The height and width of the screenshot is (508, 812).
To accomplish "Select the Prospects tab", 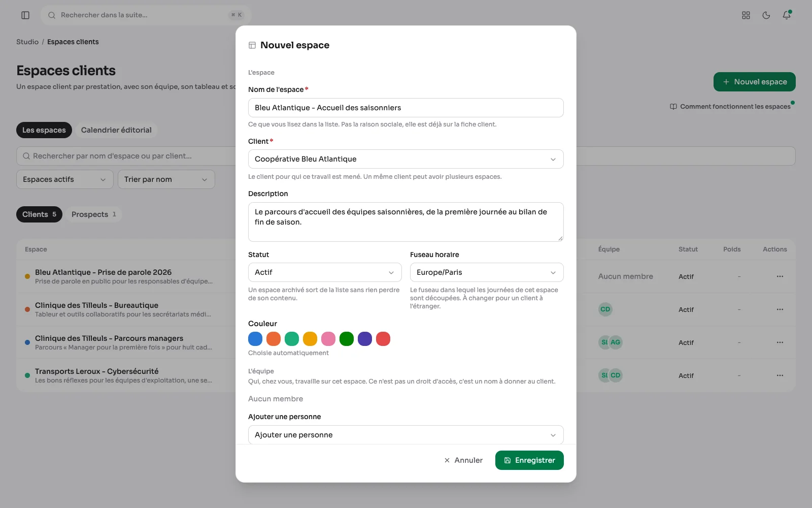I will point(94,214).
